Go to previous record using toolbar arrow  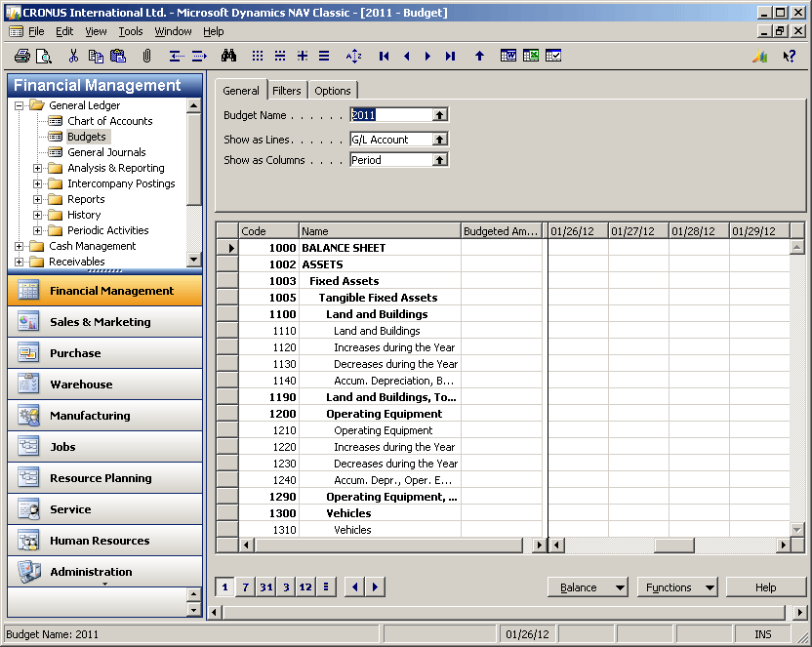[x=407, y=56]
